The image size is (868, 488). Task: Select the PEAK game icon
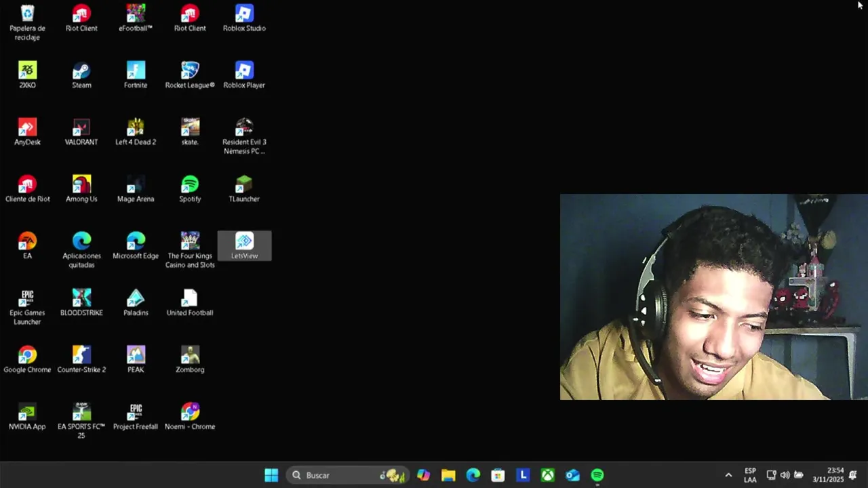(x=136, y=360)
